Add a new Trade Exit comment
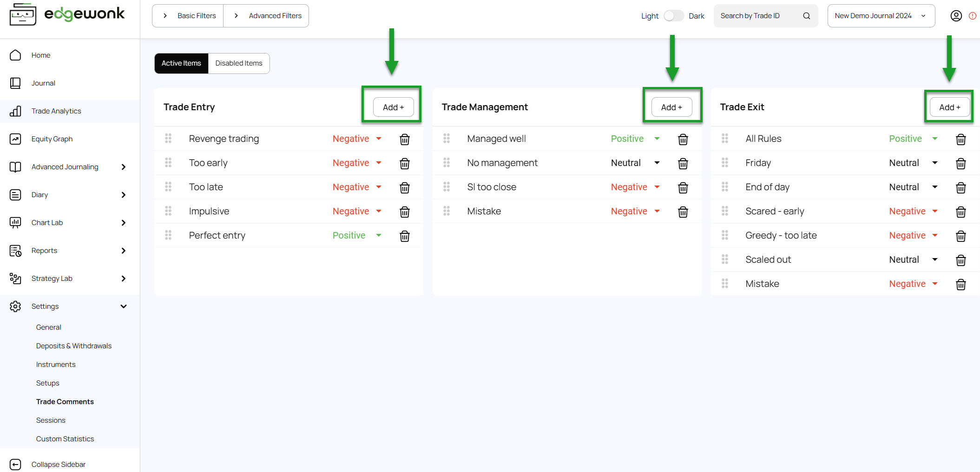Image resolution: width=980 pixels, height=472 pixels. coord(949,107)
